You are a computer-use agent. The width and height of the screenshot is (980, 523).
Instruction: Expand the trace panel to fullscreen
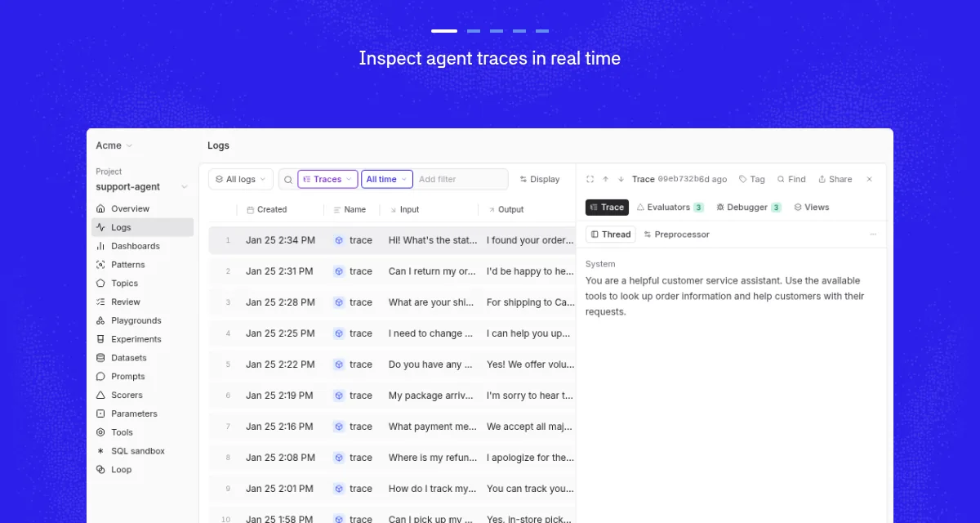click(x=590, y=179)
